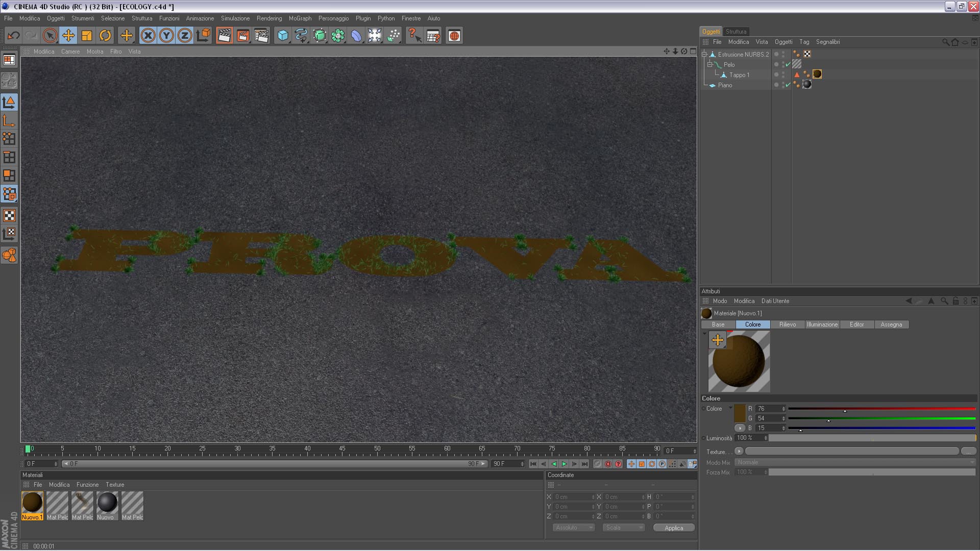
Task: Select the Rotate tool
Action: click(x=105, y=36)
